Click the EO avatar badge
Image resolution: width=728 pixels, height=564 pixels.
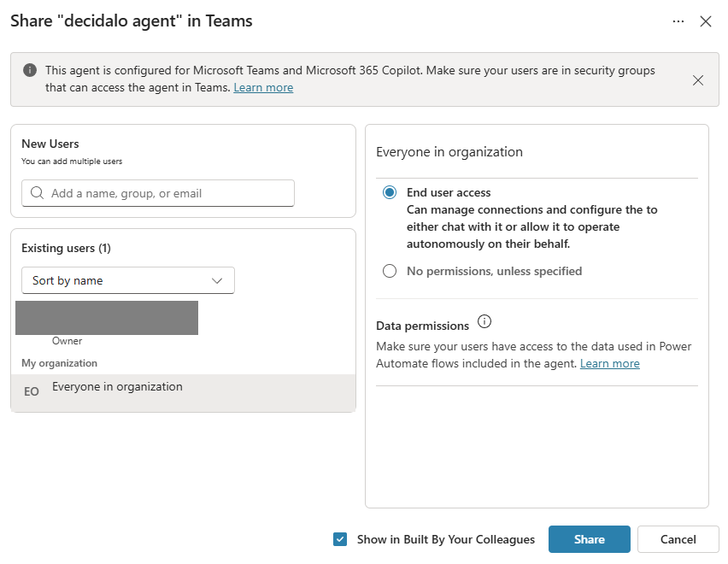point(32,391)
